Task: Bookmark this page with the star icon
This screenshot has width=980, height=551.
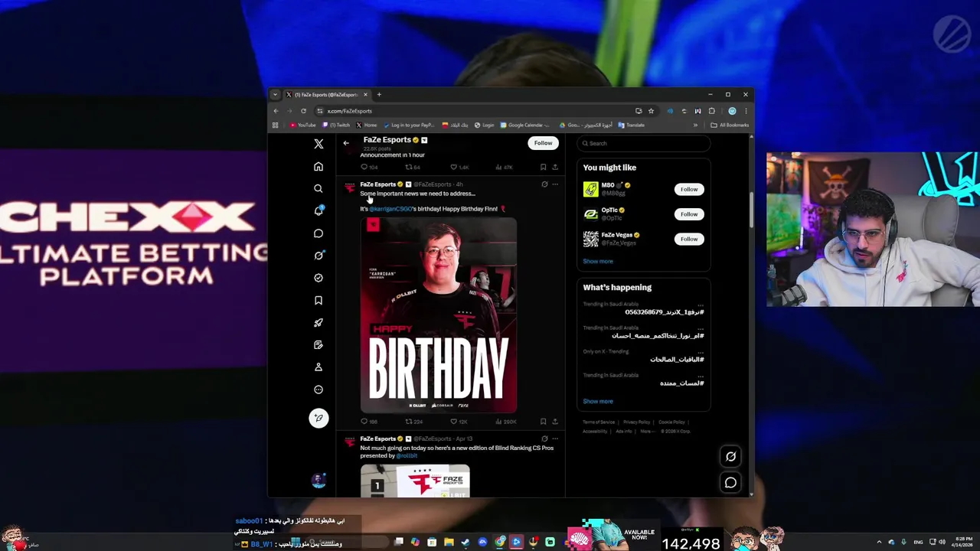Action: coord(651,111)
